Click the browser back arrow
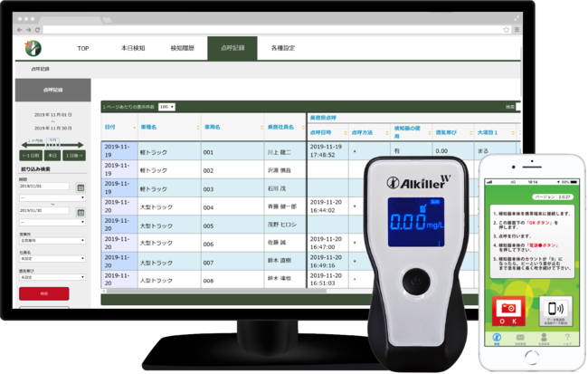The width and height of the screenshot is (588, 374). pos(19,29)
